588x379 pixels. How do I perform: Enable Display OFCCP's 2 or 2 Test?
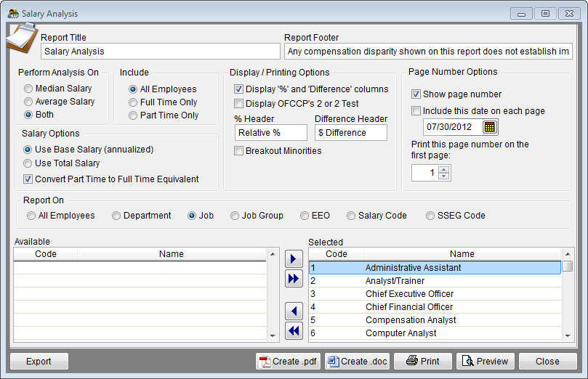click(238, 103)
